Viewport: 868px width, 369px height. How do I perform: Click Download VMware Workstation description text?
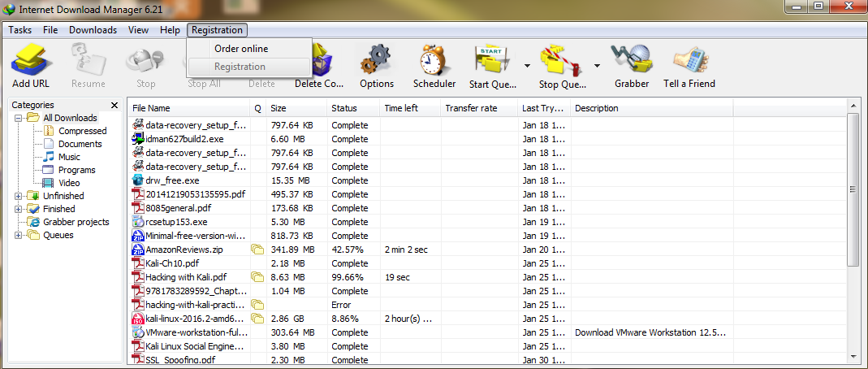tap(650, 332)
